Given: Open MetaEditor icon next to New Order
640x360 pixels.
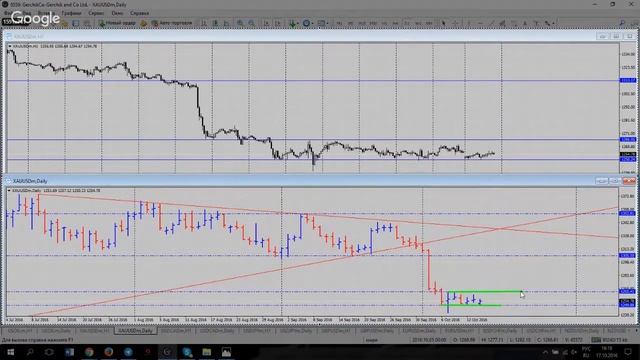Looking at the screenshot, I should pos(144,23).
